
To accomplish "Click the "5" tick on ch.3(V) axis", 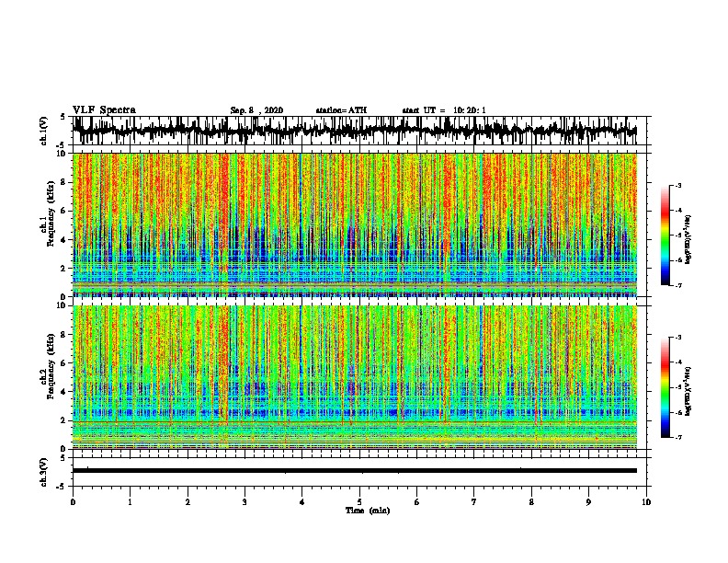I will click(63, 458).
